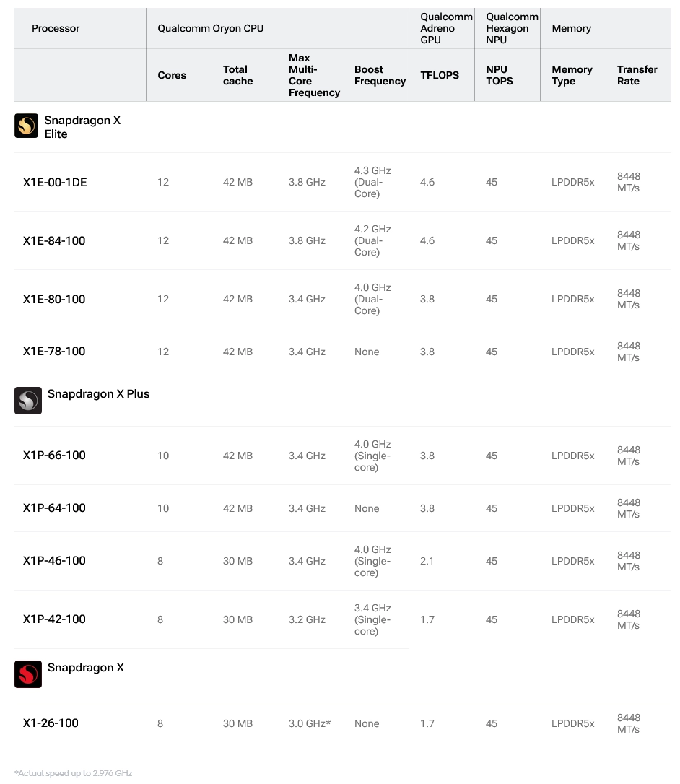Click the red Snapdragon X logo icon
Viewport: 680px width, 784px height.
click(x=28, y=674)
